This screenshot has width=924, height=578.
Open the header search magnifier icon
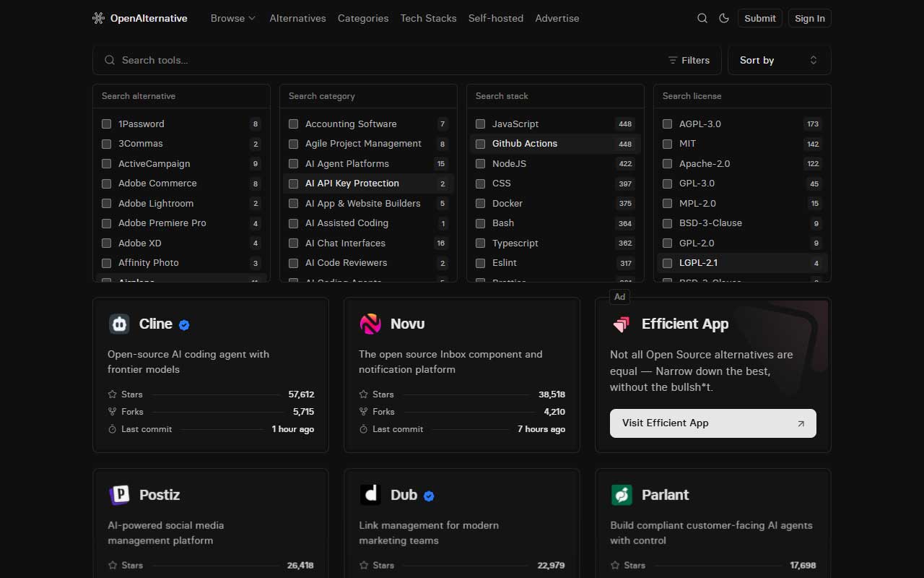point(702,18)
